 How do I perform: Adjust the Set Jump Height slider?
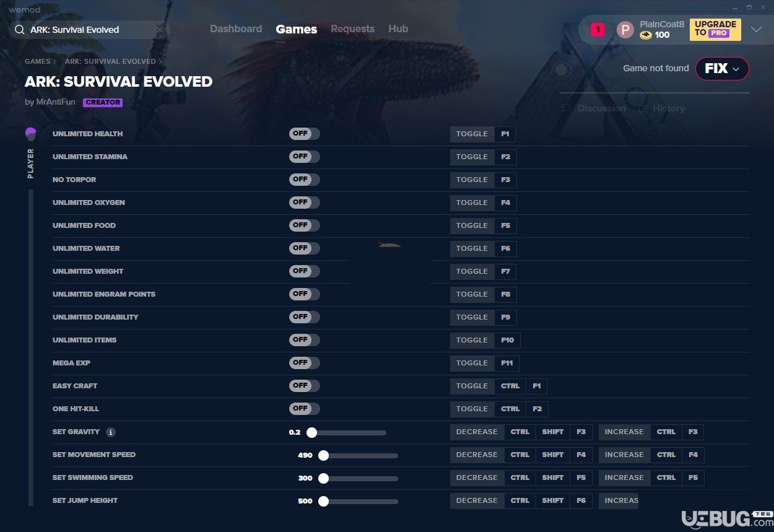tap(359, 501)
